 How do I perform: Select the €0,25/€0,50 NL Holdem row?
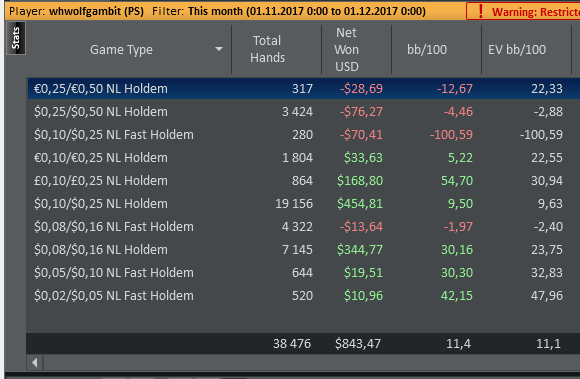304,88
